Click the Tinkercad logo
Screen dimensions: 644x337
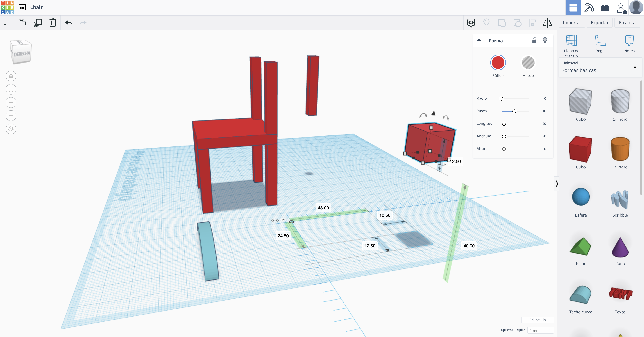pos(8,8)
